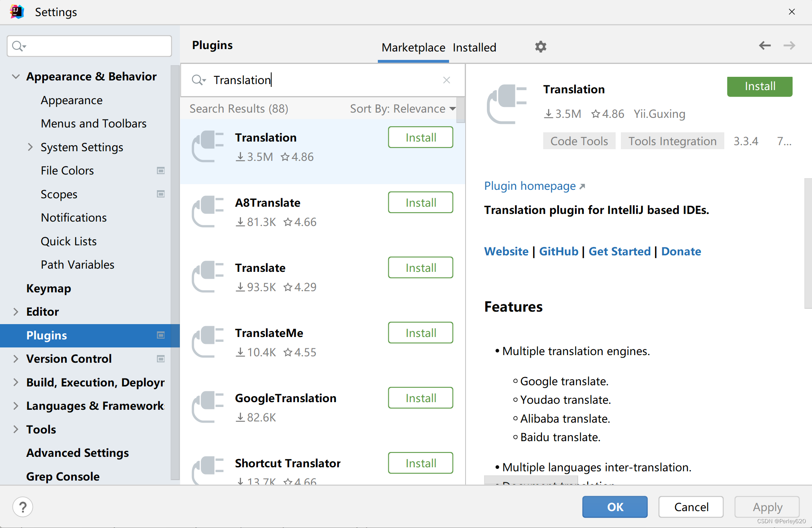The image size is (812, 528).
Task: Click the TranslateMe plugin icon
Action: (x=208, y=342)
